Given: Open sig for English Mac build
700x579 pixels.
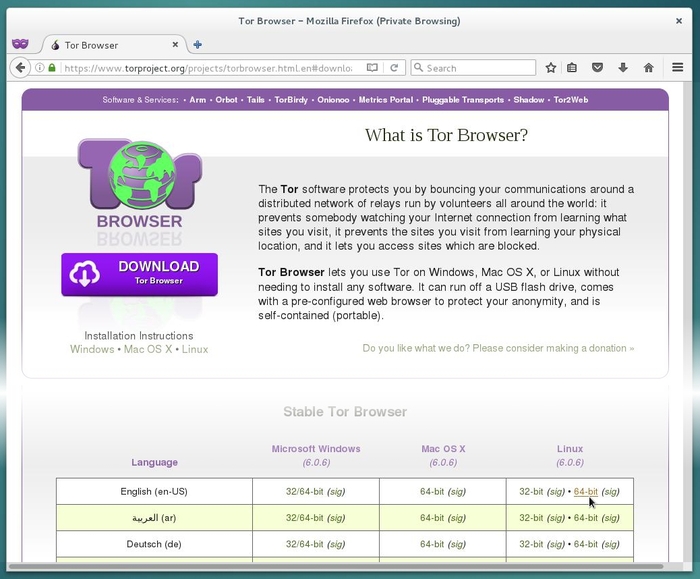Looking at the screenshot, I should pyautogui.click(x=457, y=492).
